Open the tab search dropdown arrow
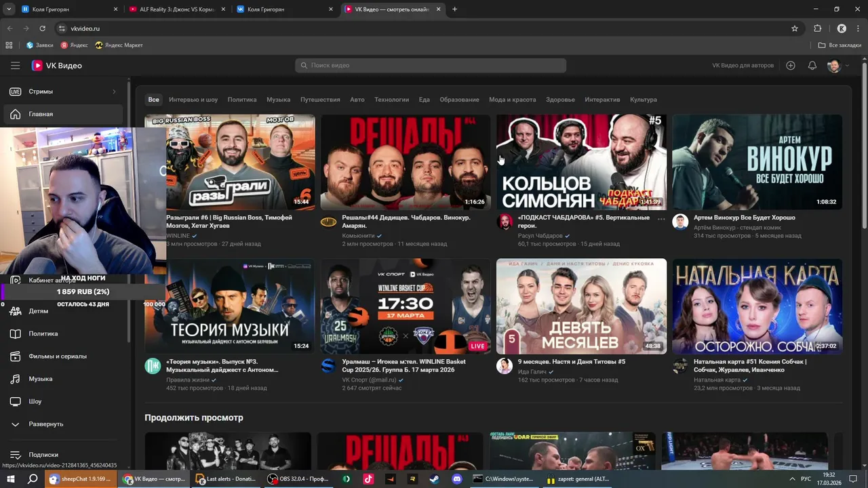The height and width of the screenshot is (488, 868). point(9,9)
